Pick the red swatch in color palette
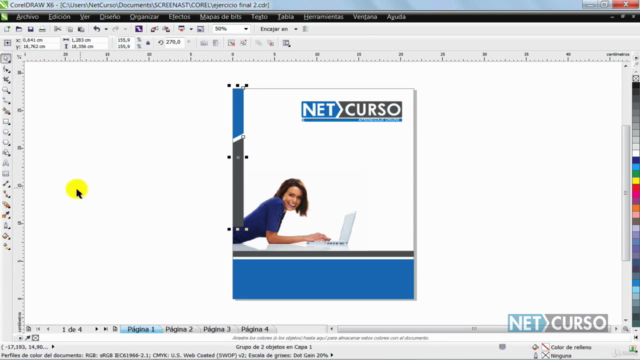Screen dimensions: 640x360 [636, 188]
